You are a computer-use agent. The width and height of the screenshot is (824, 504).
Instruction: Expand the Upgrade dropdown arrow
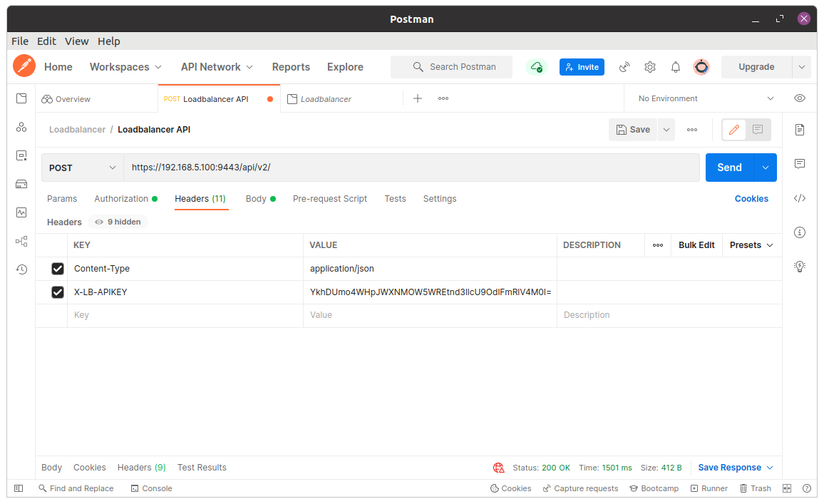[x=801, y=67]
